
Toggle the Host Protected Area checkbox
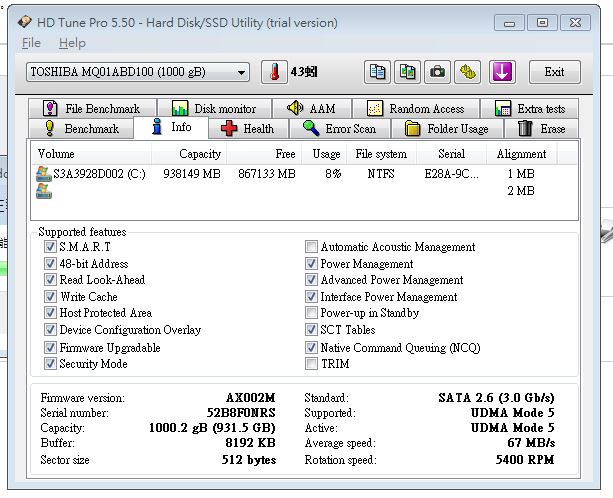50,313
